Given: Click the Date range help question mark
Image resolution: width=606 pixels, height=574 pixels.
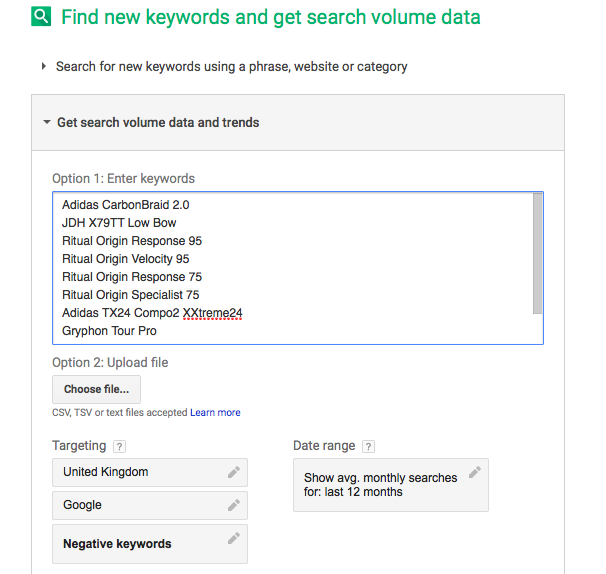Looking at the screenshot, I should (368, 446).
